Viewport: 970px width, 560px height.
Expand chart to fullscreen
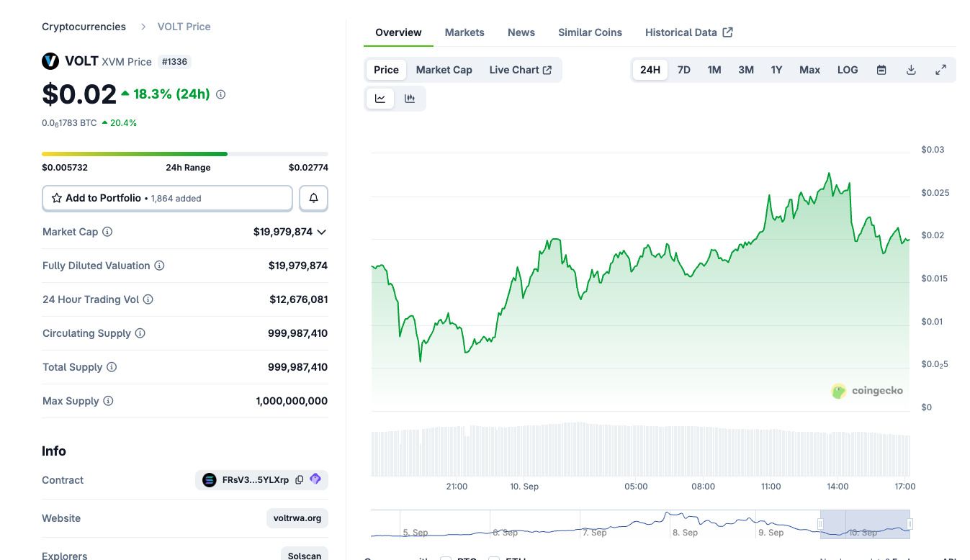tap(940, 70)
